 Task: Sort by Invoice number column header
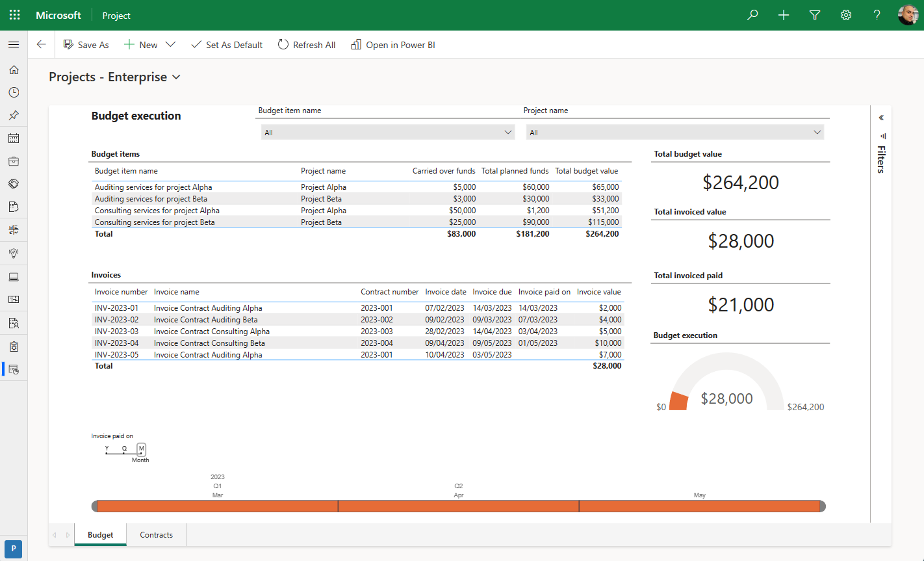pyautogui.click(x=121, y=292)
